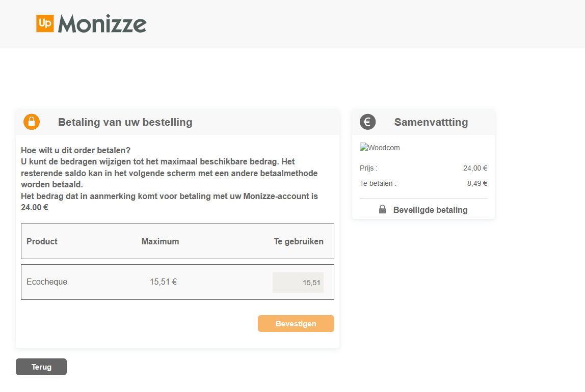This screenshot has width=585, height=392.
Task: Click the Beveiligde betaling text
Action: (x=430, y=210)
